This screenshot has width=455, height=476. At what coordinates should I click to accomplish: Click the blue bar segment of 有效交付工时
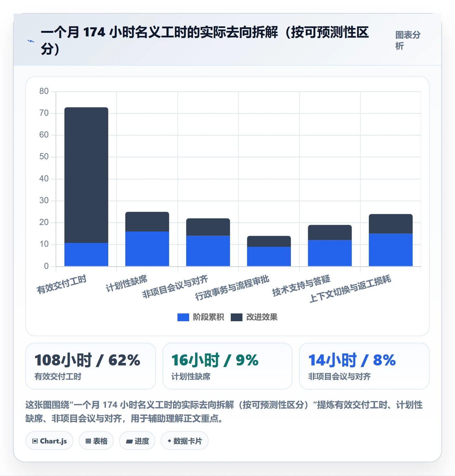coord(86,255)
